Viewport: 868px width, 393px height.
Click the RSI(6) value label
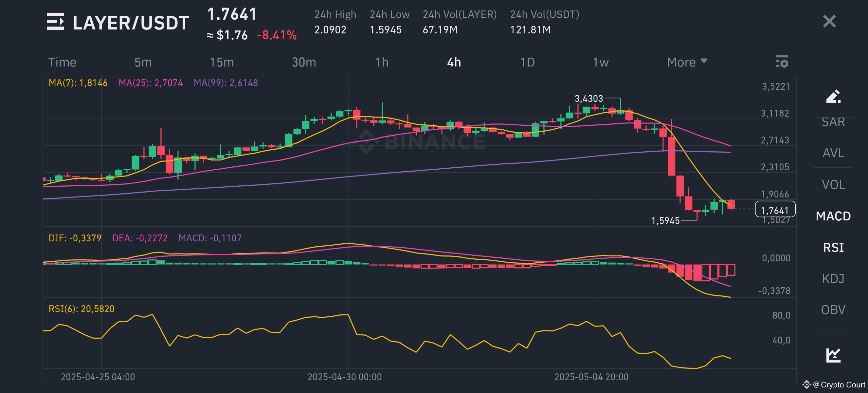tap(81, 309)
